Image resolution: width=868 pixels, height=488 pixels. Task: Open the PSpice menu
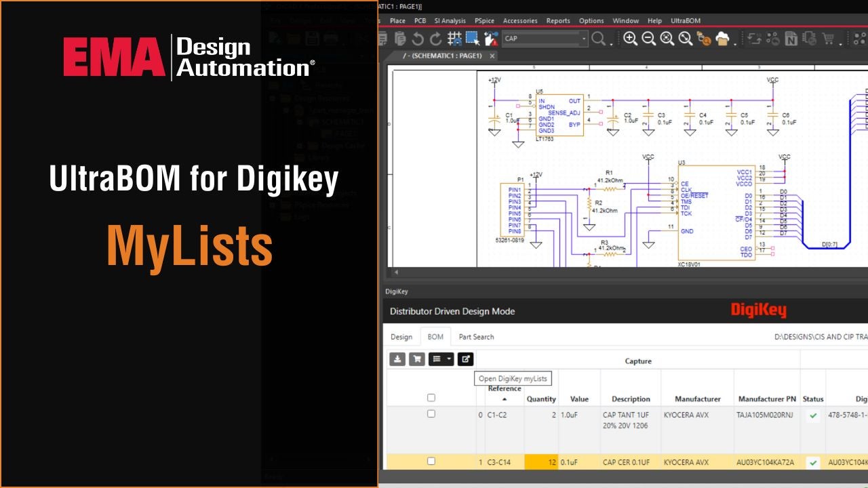pyautogui.click(x=484, y=21)
